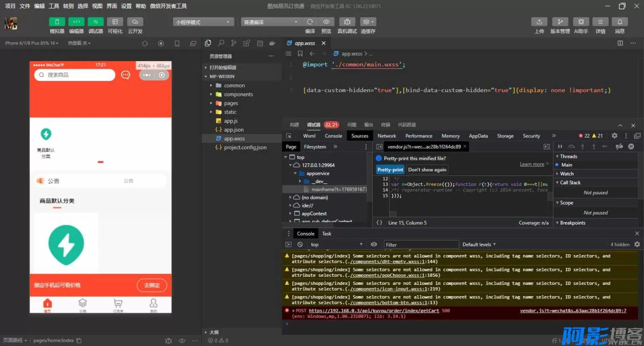The image size is (644, 346).
Task: Click the Compile refresh icon
Action: click(310, 22)
